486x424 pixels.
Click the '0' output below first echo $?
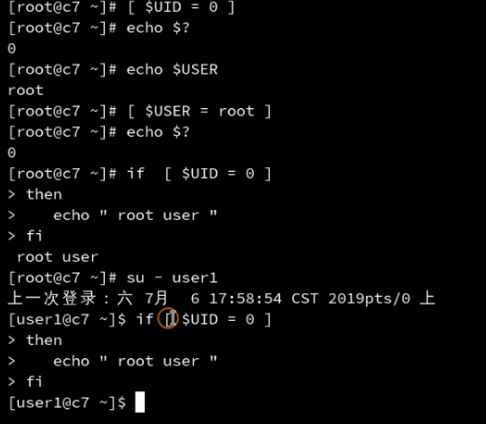(x=12, y=49)
